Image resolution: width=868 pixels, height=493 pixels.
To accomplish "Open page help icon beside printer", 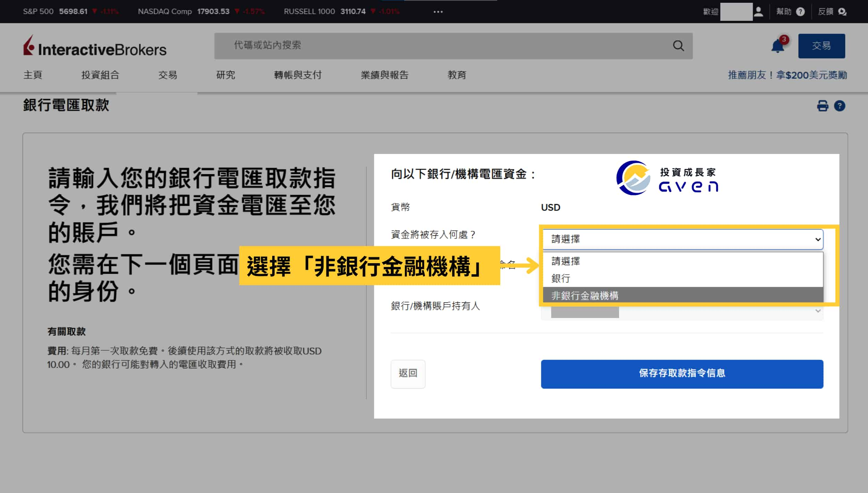I will click(840, 106).
